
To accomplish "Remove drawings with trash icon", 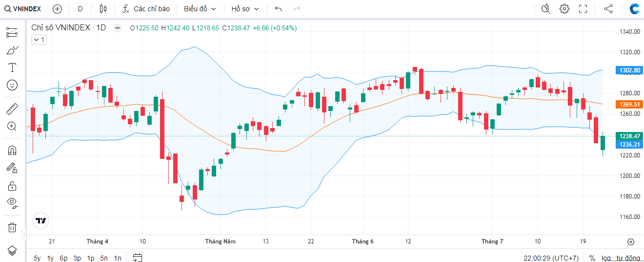I will (x=12, y=227).
